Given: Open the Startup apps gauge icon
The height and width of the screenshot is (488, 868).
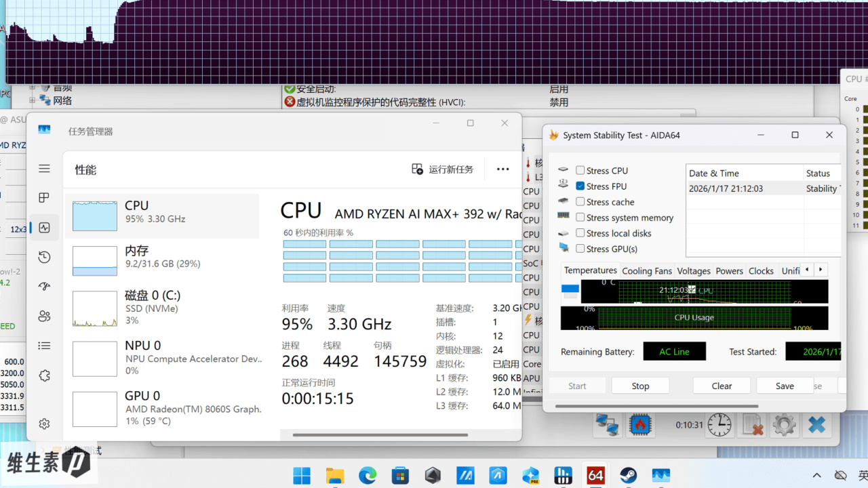Looking at the screenshot, I should click(44, 287).
